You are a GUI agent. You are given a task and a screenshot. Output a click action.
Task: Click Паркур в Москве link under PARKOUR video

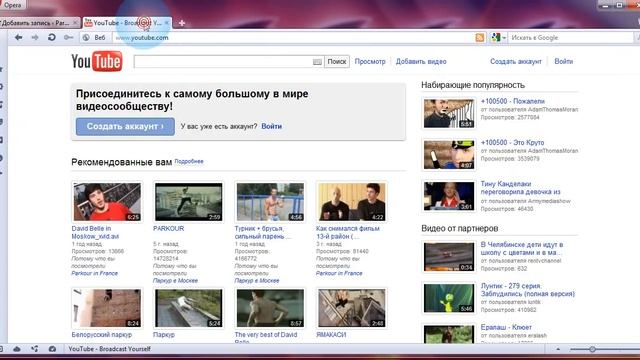point(175,280)
